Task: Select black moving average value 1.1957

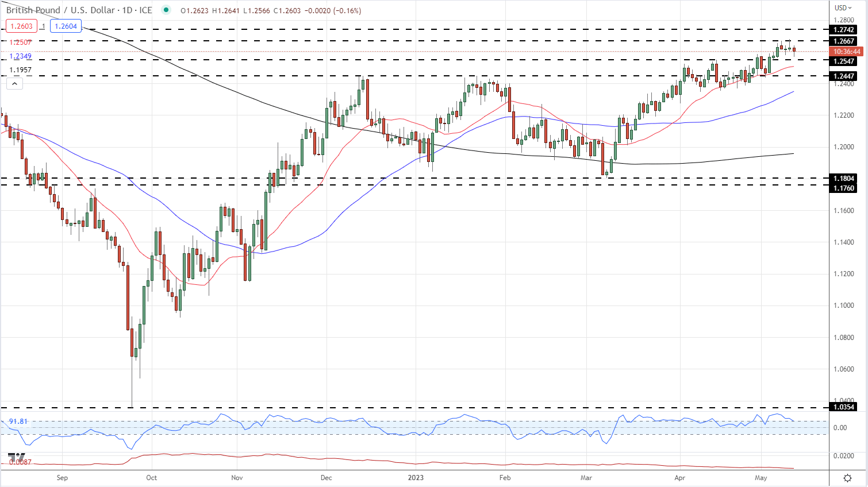Action: pyautogui.click(x=21, y=70)
